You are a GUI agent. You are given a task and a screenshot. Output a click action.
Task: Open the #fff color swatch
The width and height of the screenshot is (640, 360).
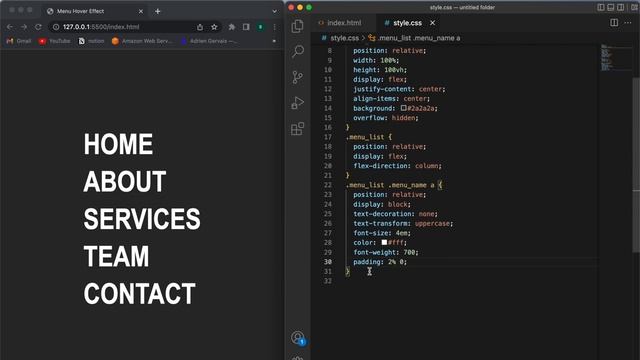pos(384,242)
